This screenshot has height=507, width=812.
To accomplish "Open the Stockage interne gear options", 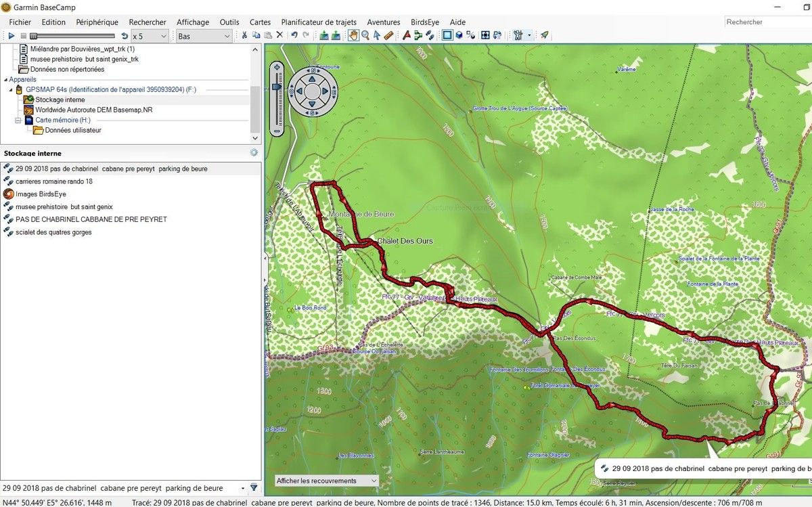I will [x=254, y=153].
